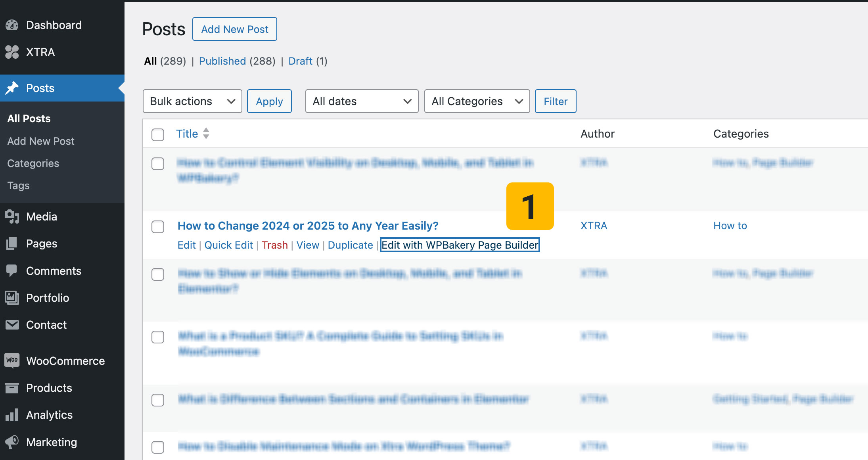The height and width of the screenshot is (460, 868).
Task: Click the Media library icon
Action: point(12,217)
